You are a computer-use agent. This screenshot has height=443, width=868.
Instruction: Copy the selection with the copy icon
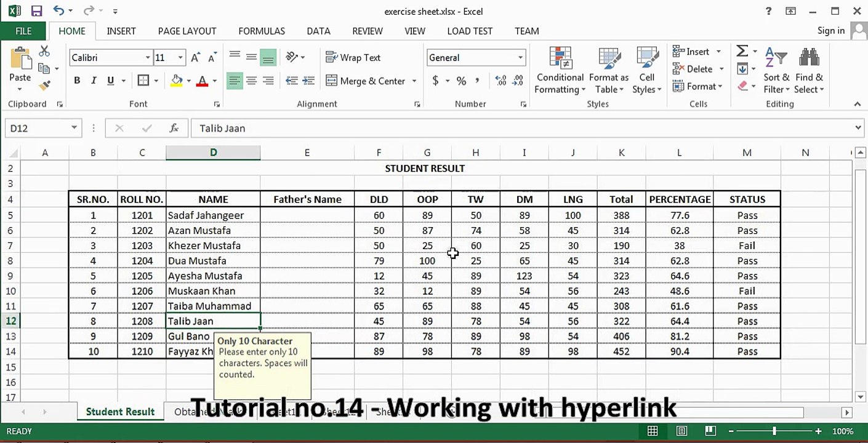point(44,68)
